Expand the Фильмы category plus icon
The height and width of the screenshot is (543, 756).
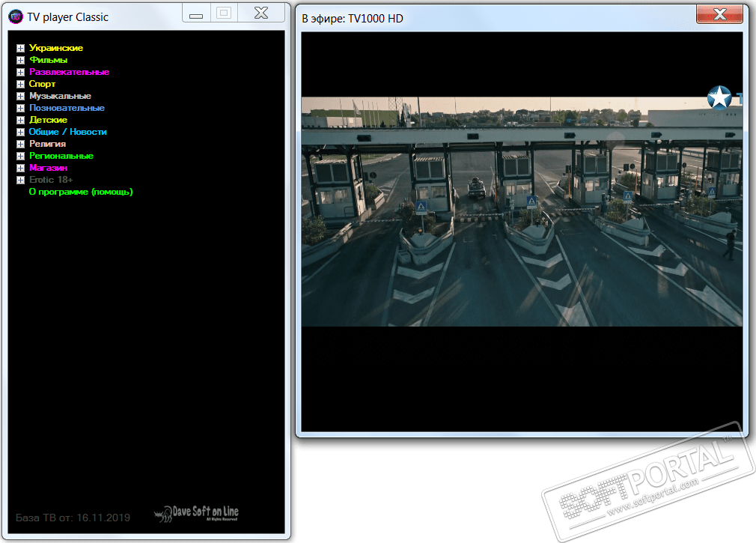click(x=20, y=61)
